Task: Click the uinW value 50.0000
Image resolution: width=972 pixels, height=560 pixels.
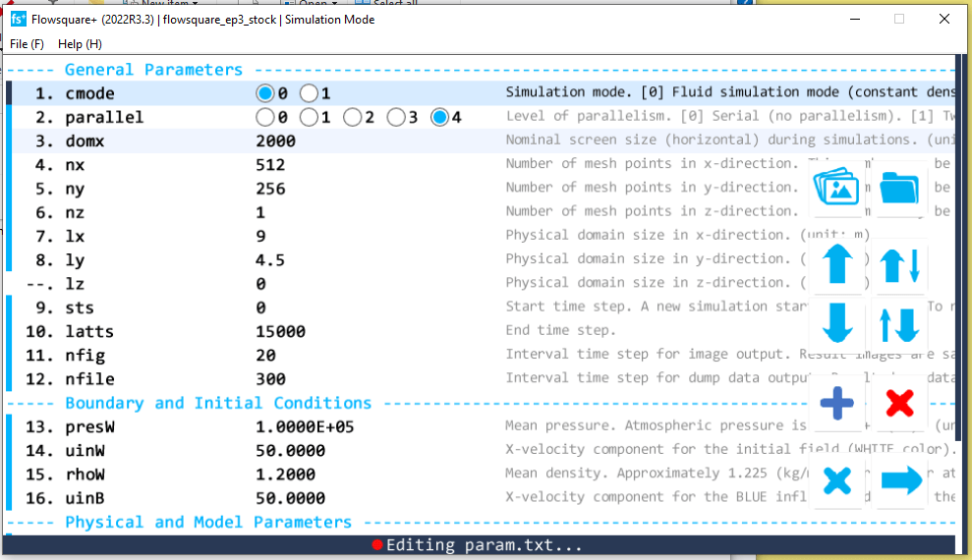Action: coord(290,450)
